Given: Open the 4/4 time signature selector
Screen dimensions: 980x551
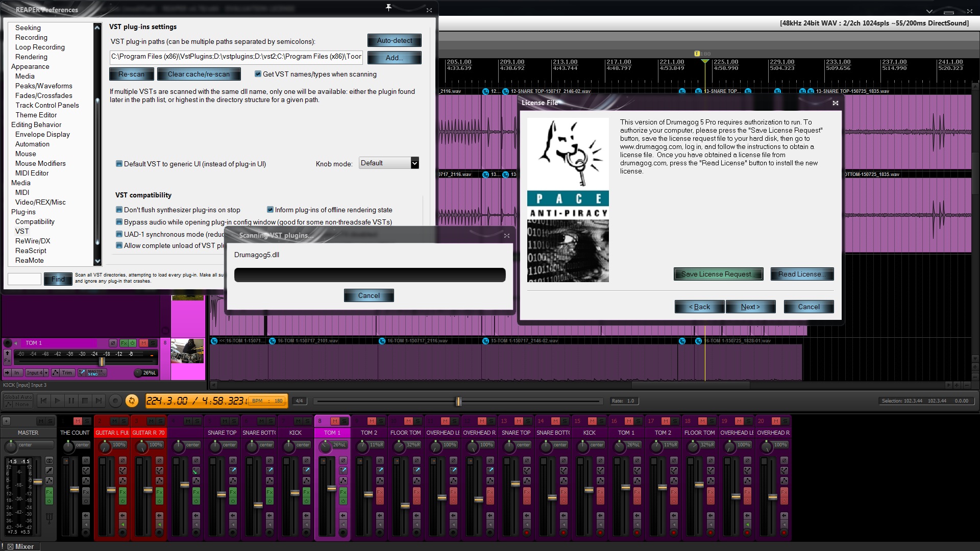Looking at the screenshot, I should pyautogui.click(x=300, y=401).
